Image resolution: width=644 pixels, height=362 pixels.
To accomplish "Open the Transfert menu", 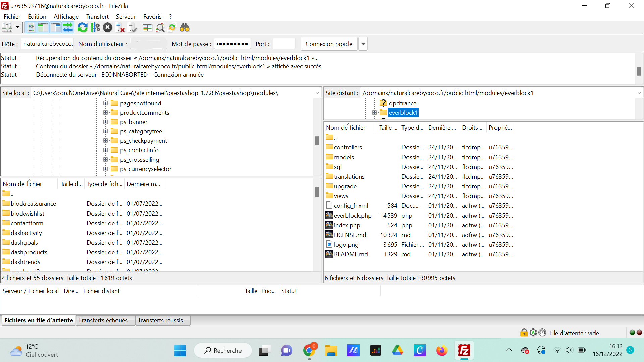I will coord(97,17).
